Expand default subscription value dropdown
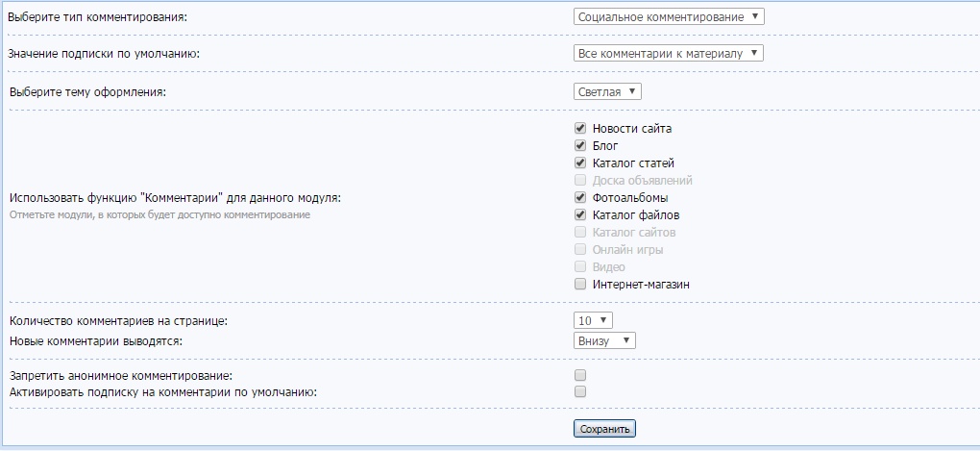 click(x=668, y=53)
